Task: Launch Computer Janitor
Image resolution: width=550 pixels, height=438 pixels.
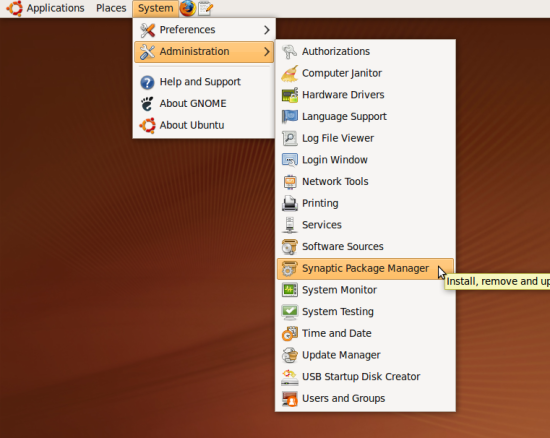Action: (x=365, y=73)
